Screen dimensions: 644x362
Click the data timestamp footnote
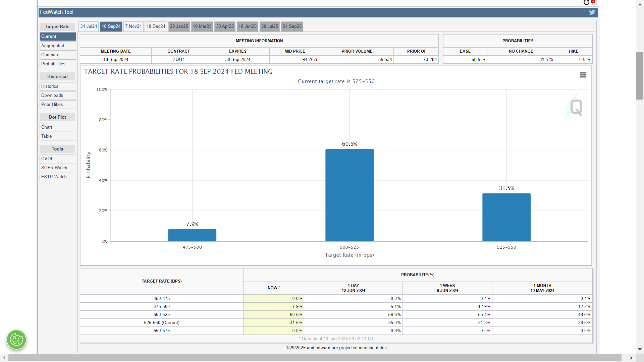point(336,339)
